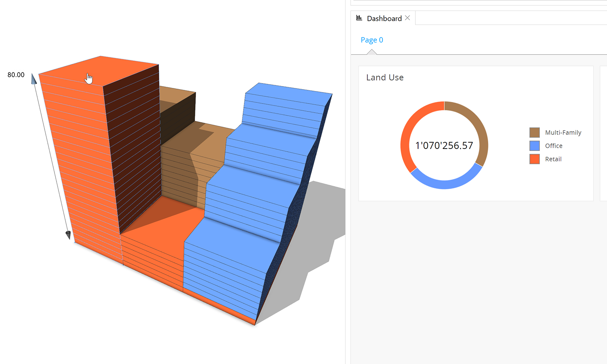The height and width of the screenshot is (364, 607).
Task: Click the Office legend color swatch
Action: [535, 146]
